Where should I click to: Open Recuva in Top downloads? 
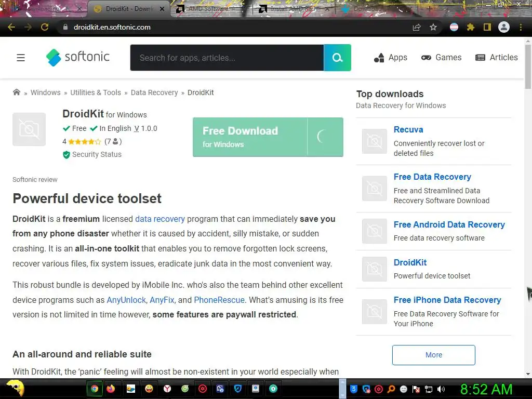point(408,129)
